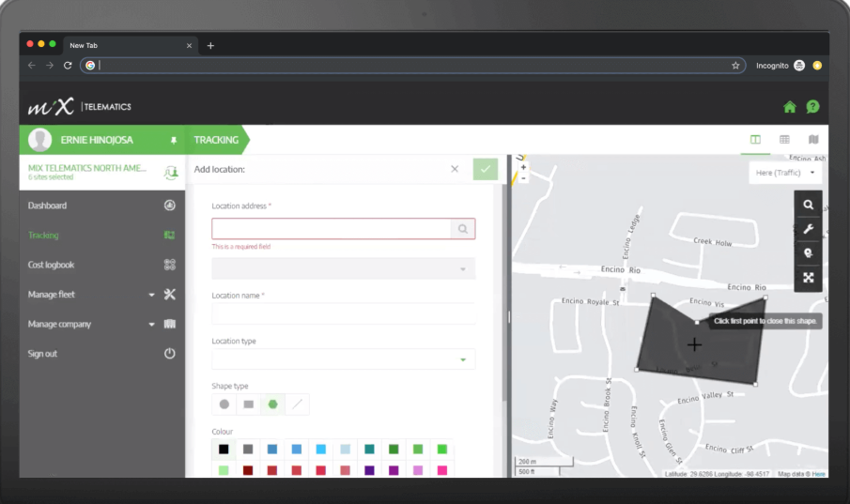Pick the teal colour swatch
The width and height of the screenshot is (850, 504).
[x=369, y=450]
